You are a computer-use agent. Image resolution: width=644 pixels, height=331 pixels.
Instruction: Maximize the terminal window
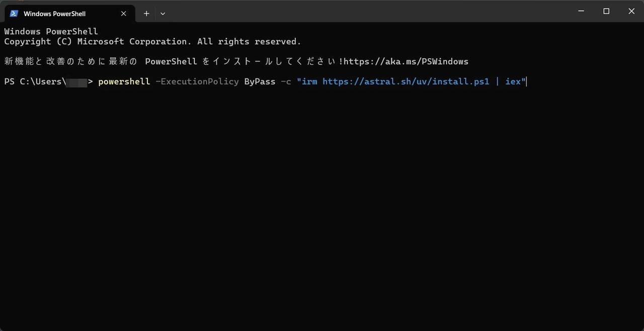606,11
